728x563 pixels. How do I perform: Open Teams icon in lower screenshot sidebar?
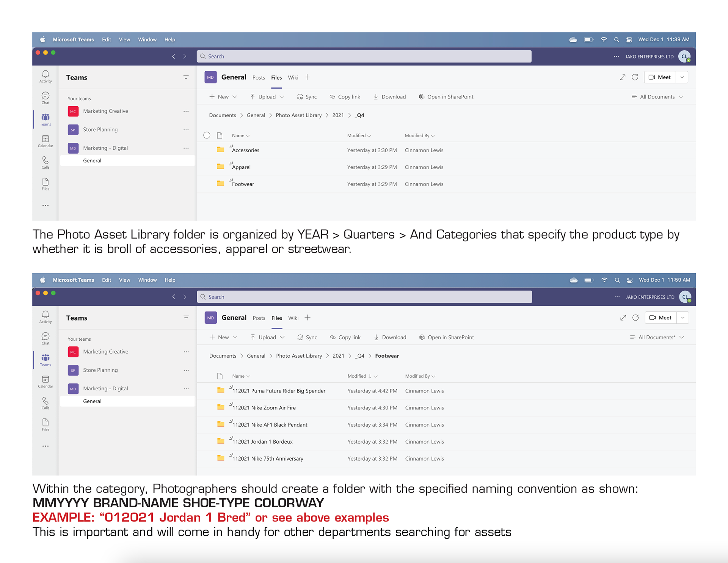tap(45, 360)
